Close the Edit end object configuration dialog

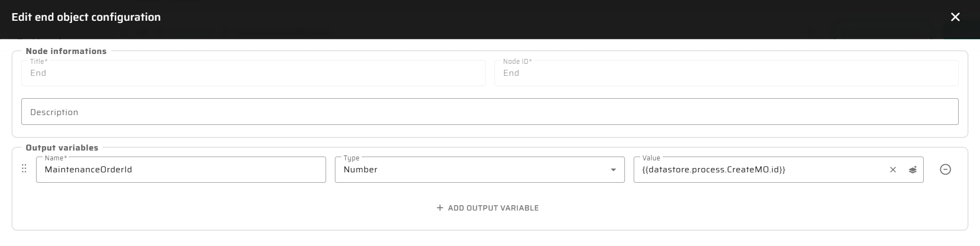(955, 17)
